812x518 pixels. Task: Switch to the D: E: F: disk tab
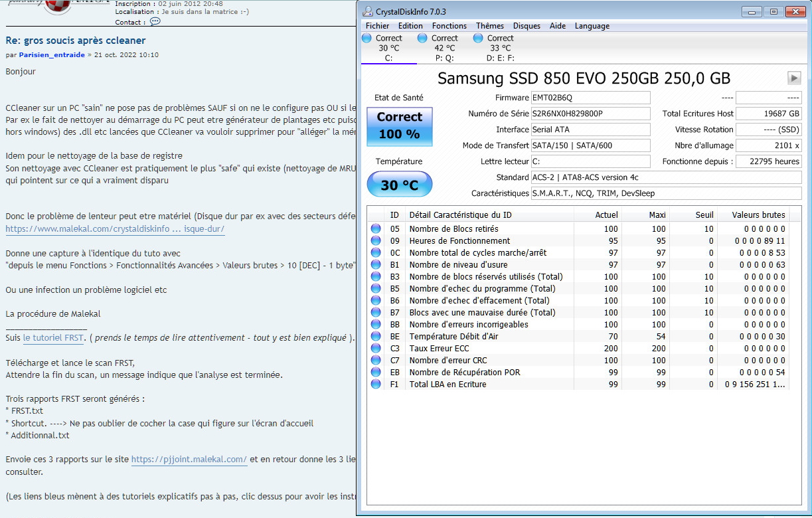click(x=501, y=48)
